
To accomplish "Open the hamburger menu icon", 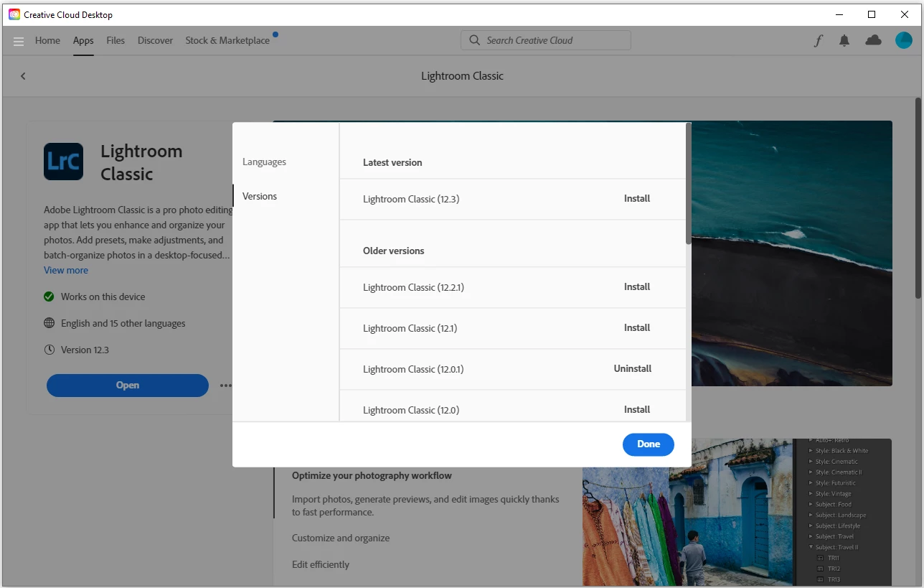I will coord(19,41).
